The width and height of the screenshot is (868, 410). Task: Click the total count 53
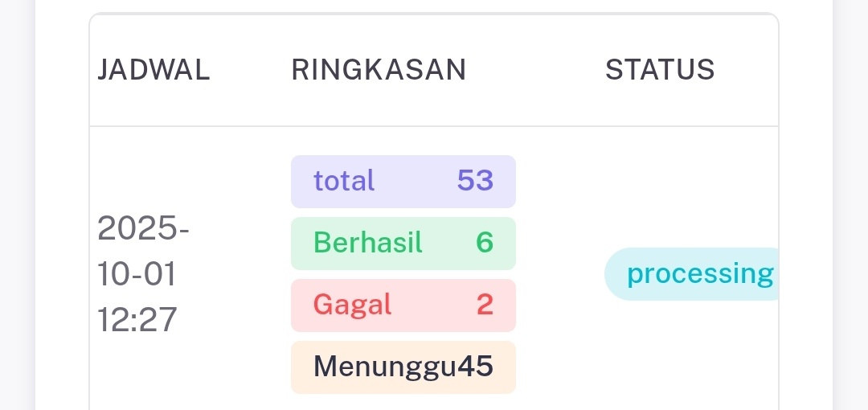[475, 181]
